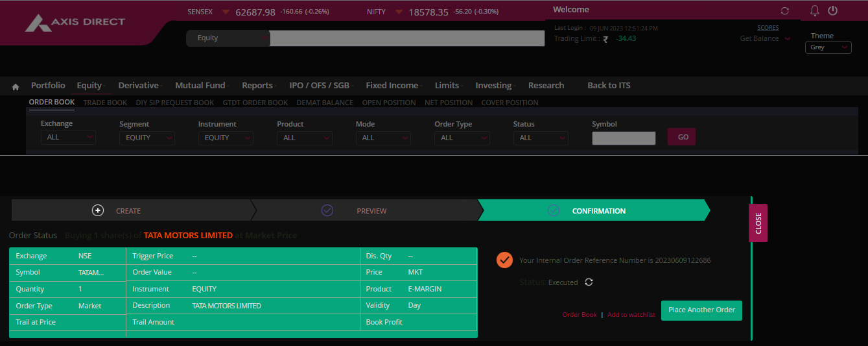Click the Create step plus icon

click(x=98, y=210)
